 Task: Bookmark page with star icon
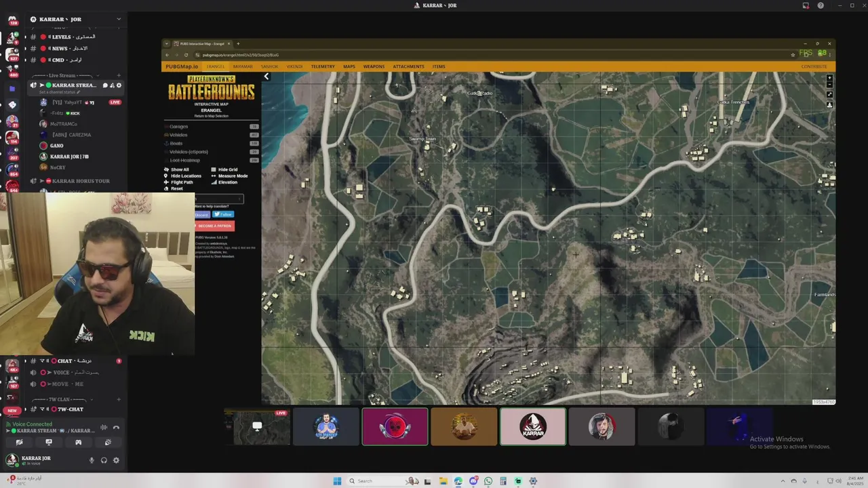click(793, 55)
